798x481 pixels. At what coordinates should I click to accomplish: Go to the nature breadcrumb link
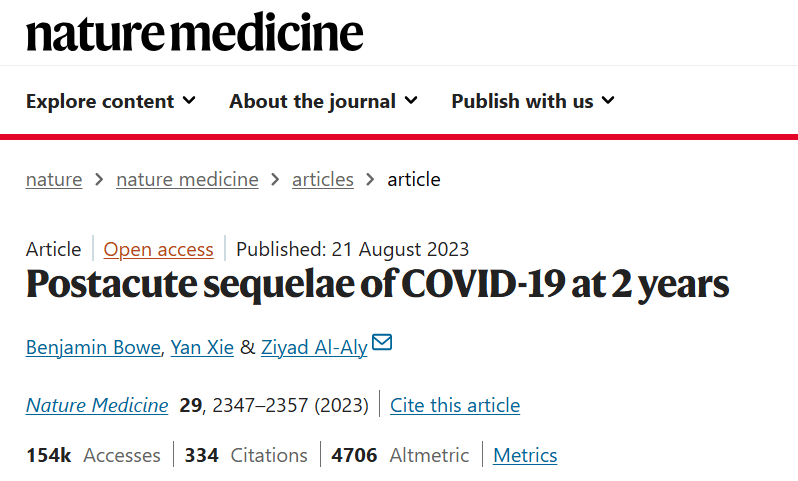tap(54, 180)
